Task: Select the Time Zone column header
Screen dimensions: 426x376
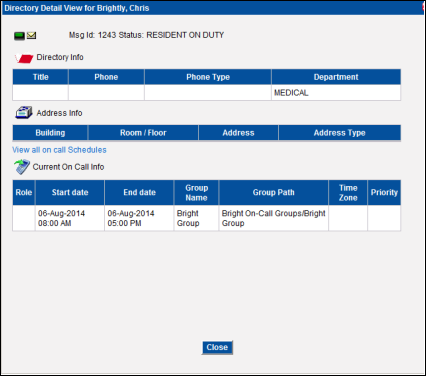Action: [x=348, y=193]
